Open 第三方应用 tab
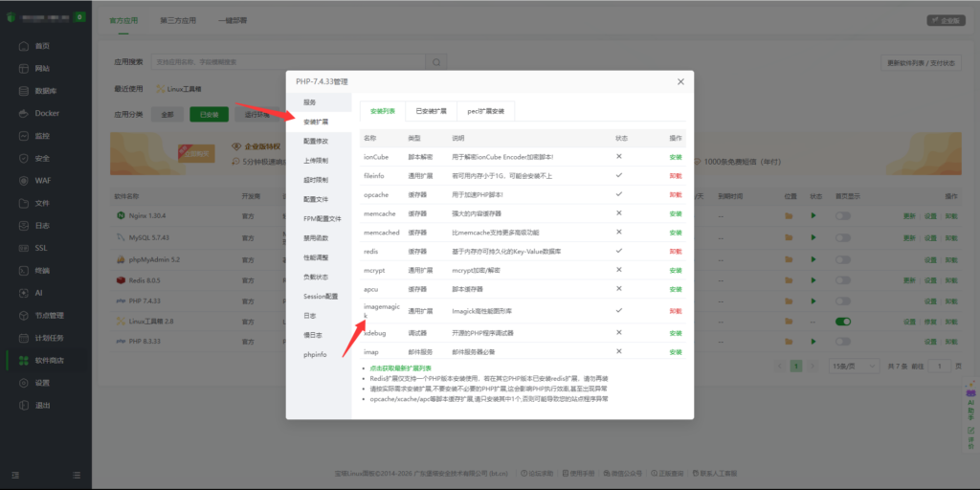This screenshot has height=490, width=980. pyautogui.click(x=178, y=21)
